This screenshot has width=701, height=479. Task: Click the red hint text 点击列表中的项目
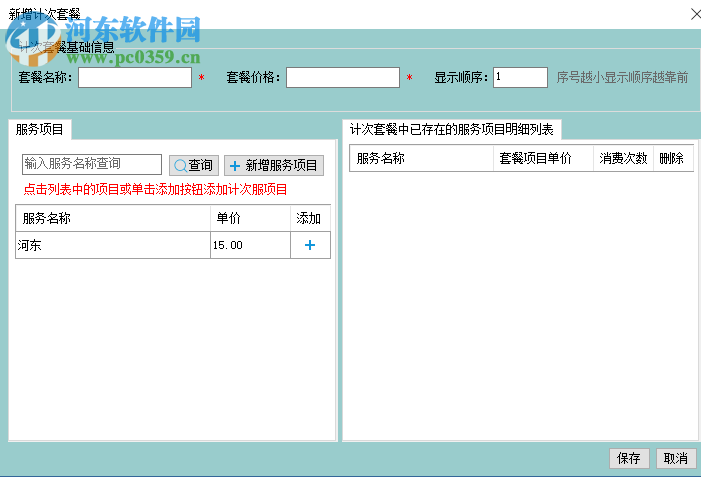pyautogui.click(x=155, y=190)
